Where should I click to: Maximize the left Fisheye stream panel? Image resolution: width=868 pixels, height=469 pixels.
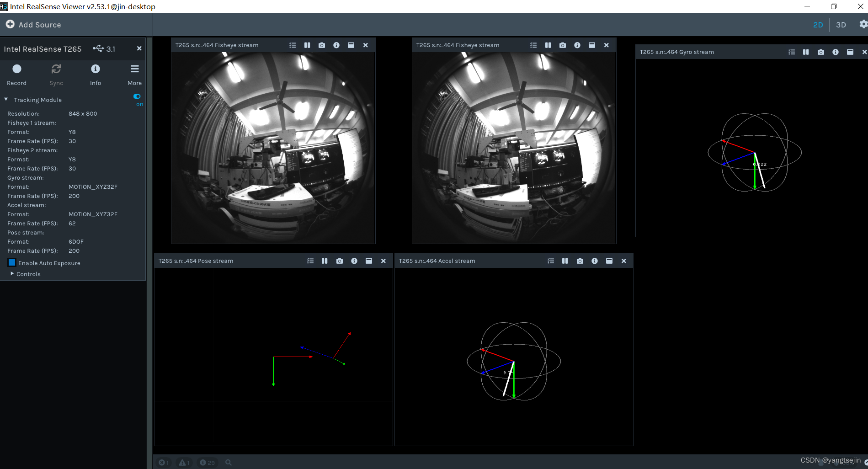tap(351, 45)
